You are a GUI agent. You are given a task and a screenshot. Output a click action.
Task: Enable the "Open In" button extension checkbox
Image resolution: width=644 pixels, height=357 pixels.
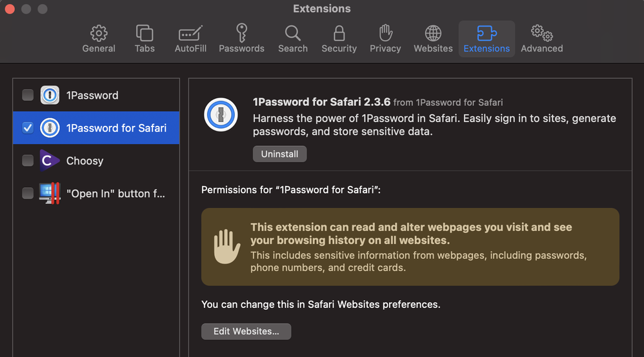28,193
